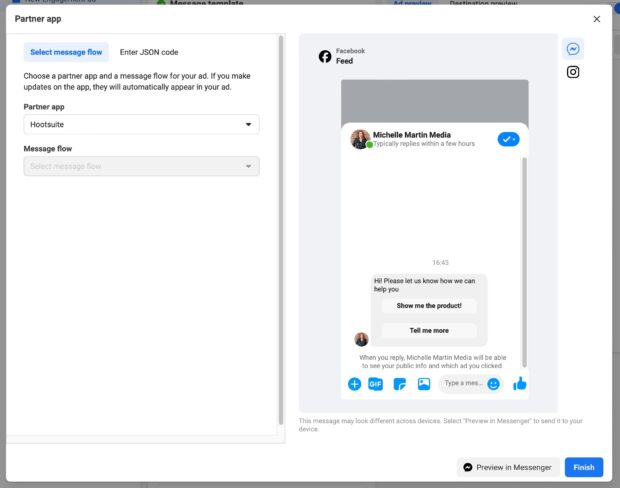Viewport: 620px width, 488px height.
Task: Click the sticker icon in chat toolbar
Action: pyautogui.click(x=400, y=384)
